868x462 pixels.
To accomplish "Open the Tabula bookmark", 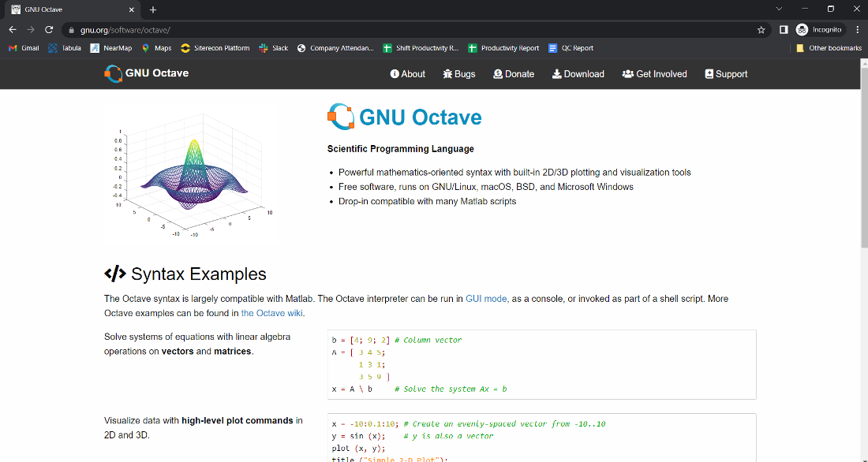I will pyautogui.click(x=65, y=48).
